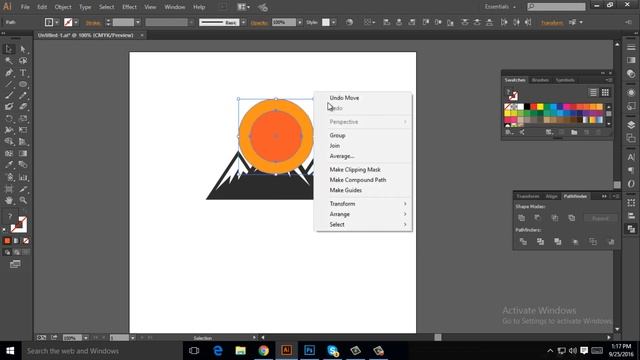Select the Ellipse tool

pos(23,84)
